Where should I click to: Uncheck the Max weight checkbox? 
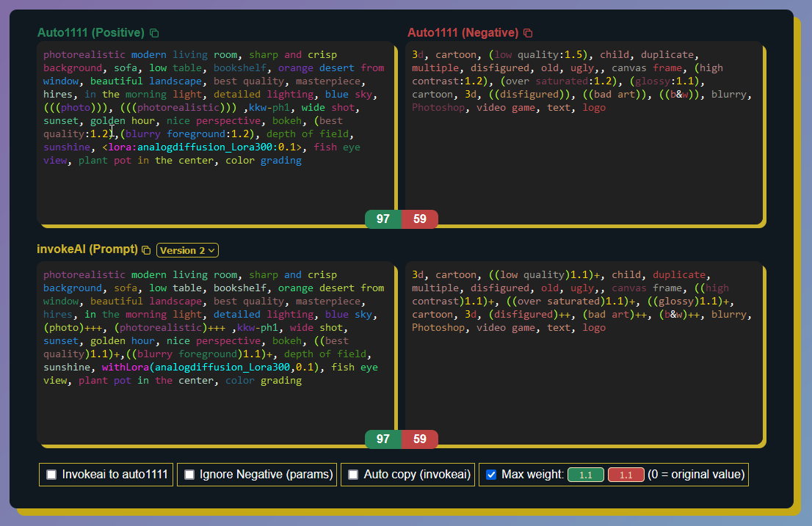coord(491,474)
